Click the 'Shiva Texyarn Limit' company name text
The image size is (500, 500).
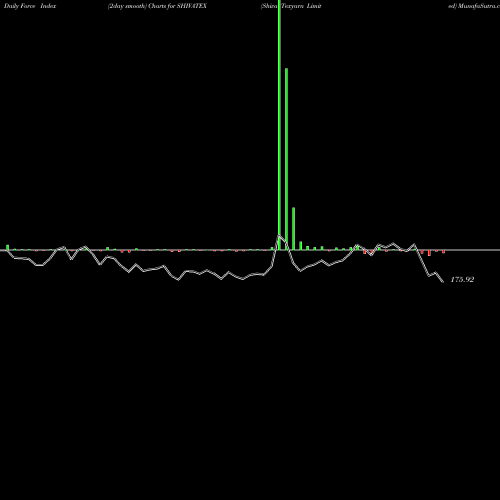click(x=291, y=6)
